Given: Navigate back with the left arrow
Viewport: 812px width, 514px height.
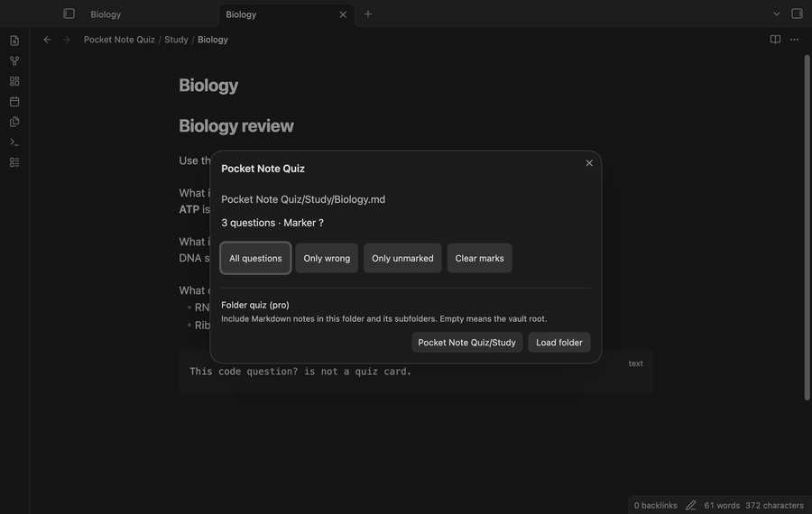Looking at the screenshot, I should (47, 40).
